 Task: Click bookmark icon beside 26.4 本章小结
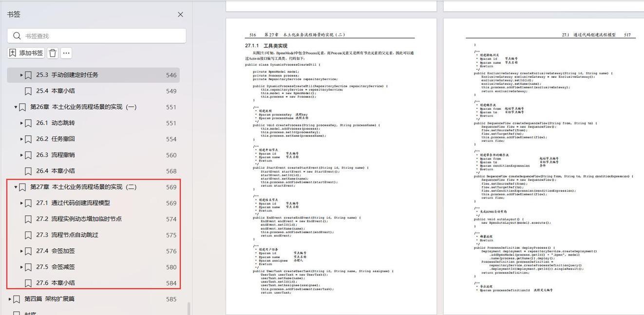click(28, 171)
